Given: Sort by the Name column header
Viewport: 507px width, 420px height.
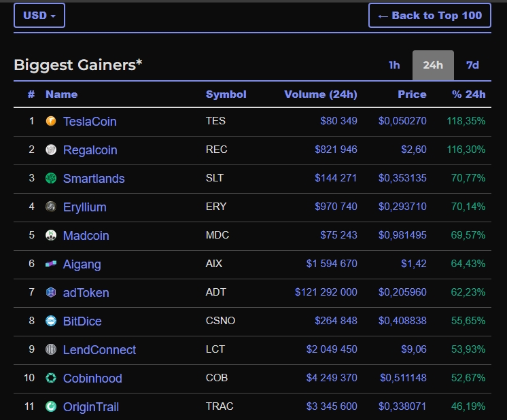Looking at the screenshot, I should coord(61,94).
